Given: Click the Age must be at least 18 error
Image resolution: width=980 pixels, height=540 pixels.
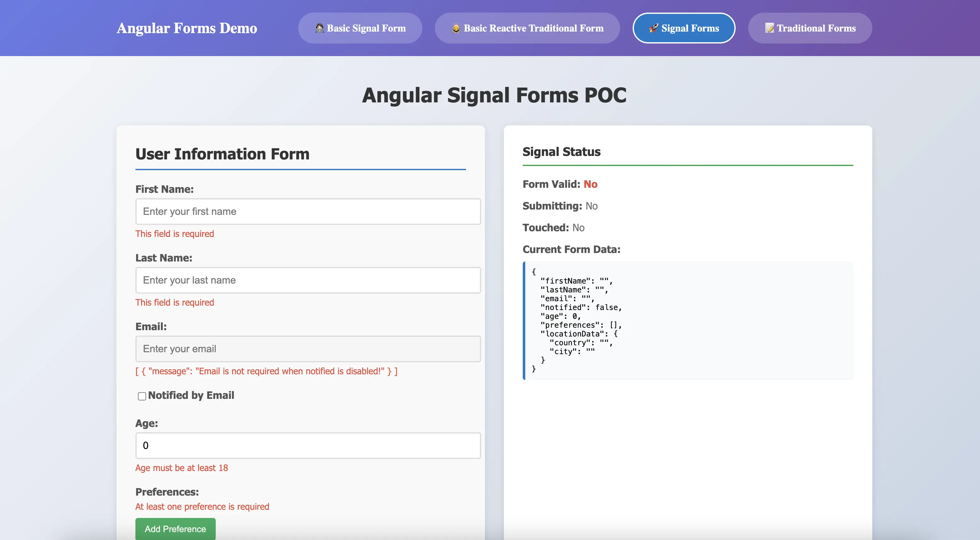Looking at the screenshot, I should click(x=181, y=468).
